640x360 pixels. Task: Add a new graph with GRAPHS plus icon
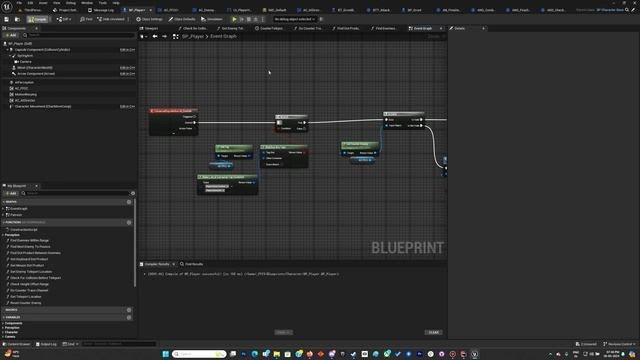tap(129, 202)
